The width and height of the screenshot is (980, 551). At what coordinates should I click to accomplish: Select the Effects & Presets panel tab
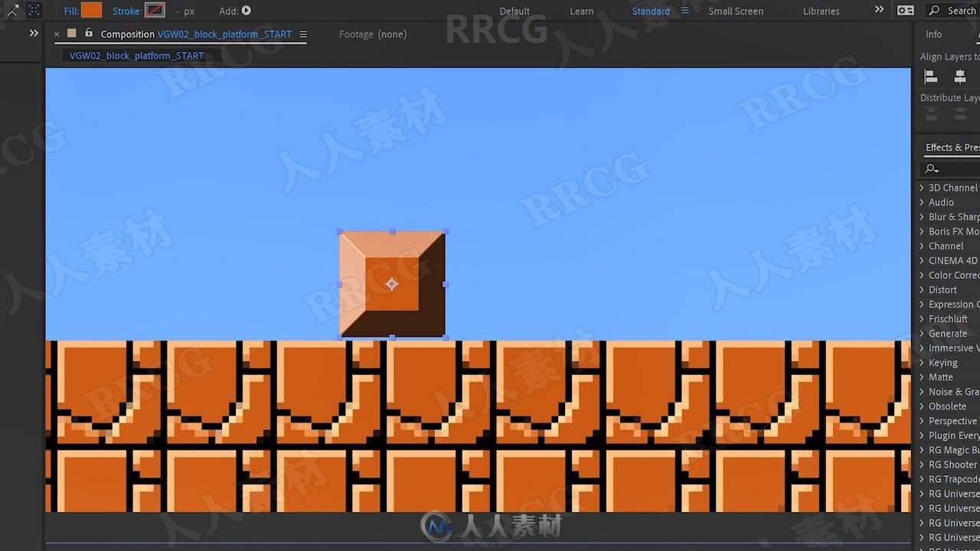(x=952, y=148)
